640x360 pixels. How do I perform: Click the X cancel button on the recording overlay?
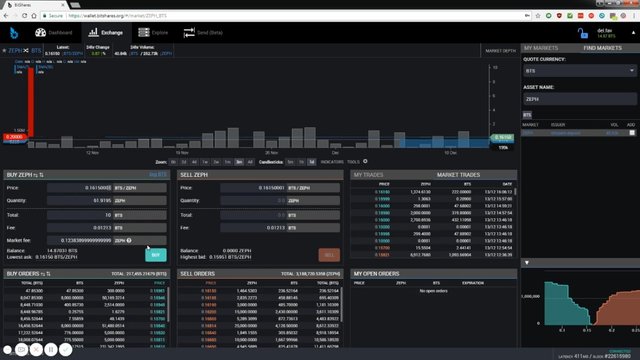tap(36, 350)
